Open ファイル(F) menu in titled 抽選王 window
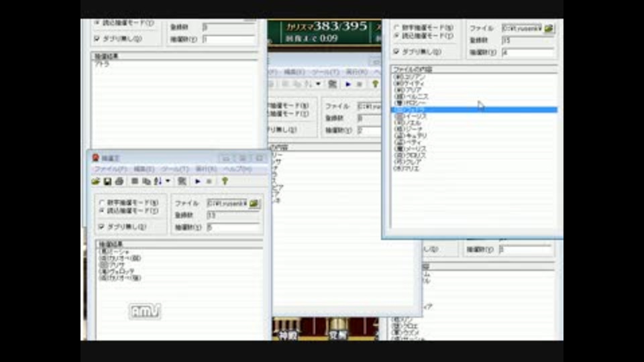Viewport: 644px width, 362px height. coord(111,169)
